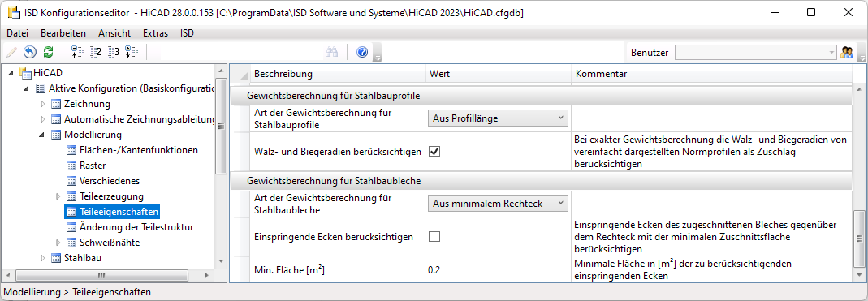Click the binoculars search icon

coord(331,53)
